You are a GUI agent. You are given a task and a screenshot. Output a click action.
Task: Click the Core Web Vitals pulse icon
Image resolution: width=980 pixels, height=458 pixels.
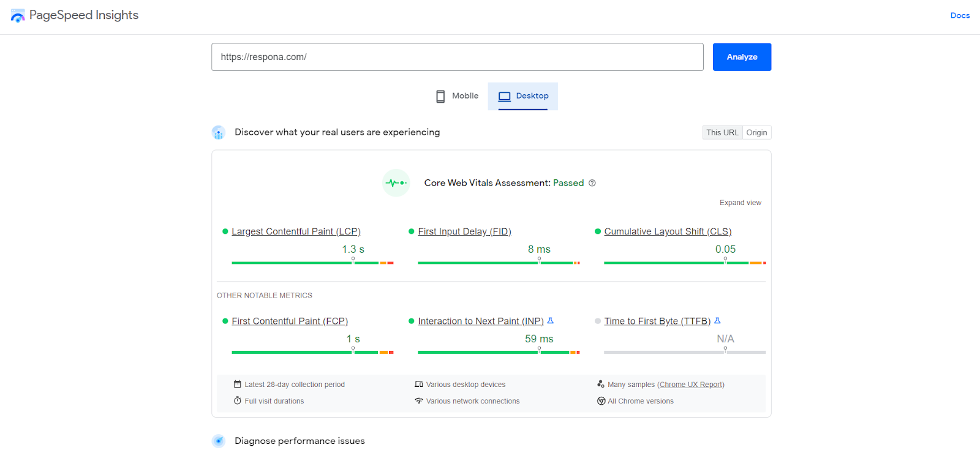(396, 182)
